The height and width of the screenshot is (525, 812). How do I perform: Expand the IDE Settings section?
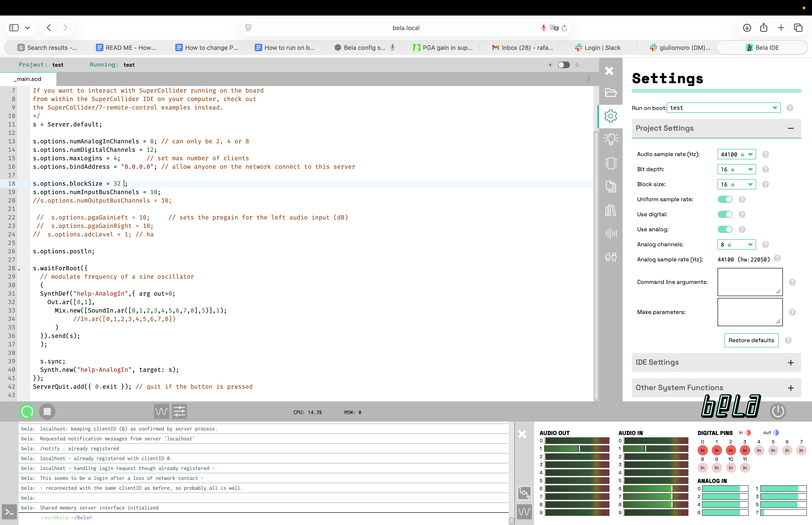(716, 362)
